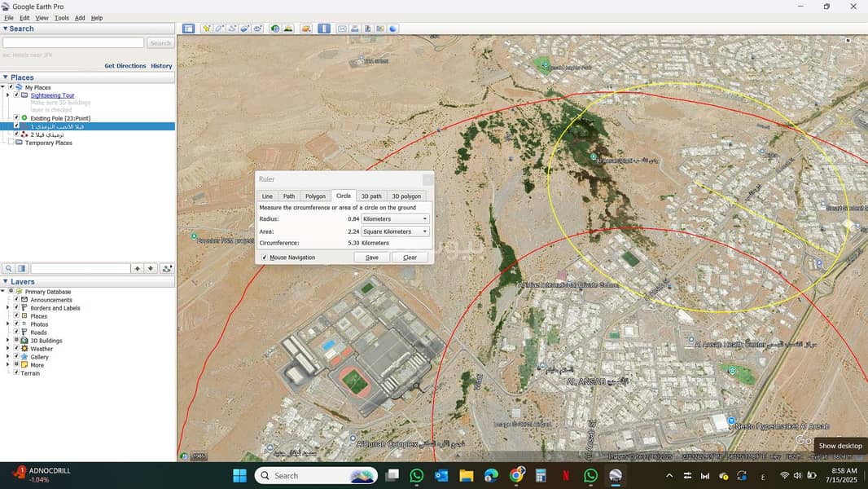This screenshot has height=489, width=868.
Task: Click the Save button in Ruler
Action: pyautogui.click(x=371, y=258)
